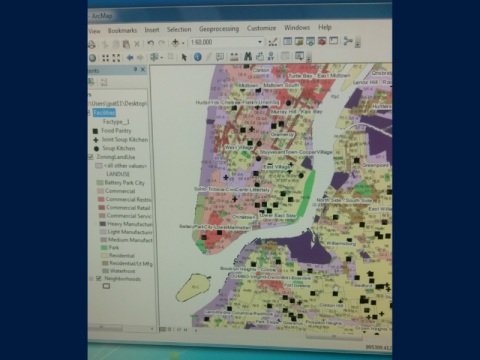Viewport: 480px width, 360px height.
Task: Click the Food Pantry square symbol
Action: (95, 131)
